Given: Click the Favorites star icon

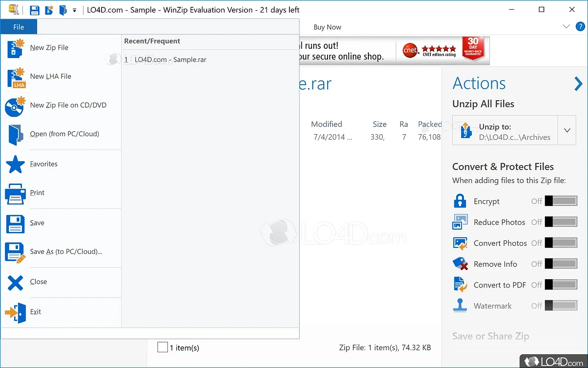Looking at the screenshot, I should tap(15, 164).
